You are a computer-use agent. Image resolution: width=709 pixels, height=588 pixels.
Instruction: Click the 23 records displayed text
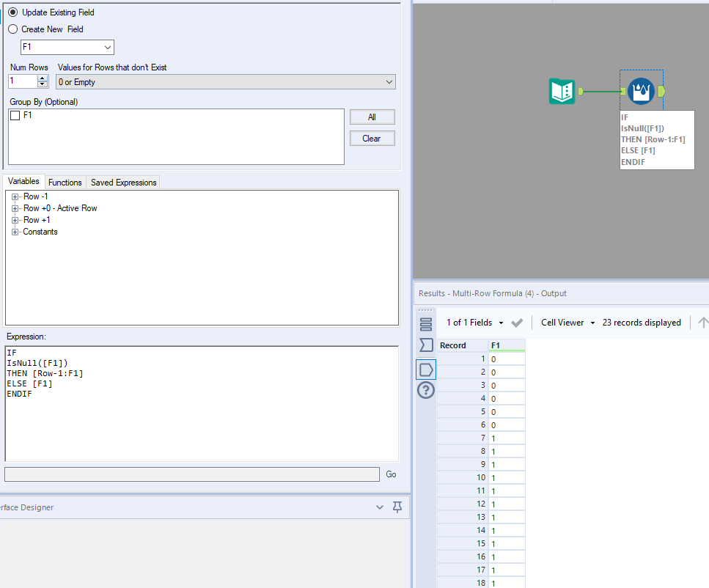[641, 323]
